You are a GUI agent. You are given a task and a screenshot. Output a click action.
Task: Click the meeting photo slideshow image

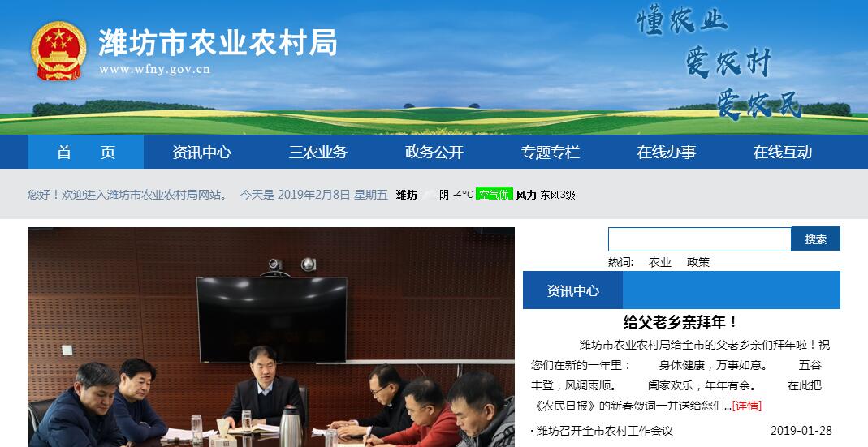pyautogui.click(x=271, y=337)
